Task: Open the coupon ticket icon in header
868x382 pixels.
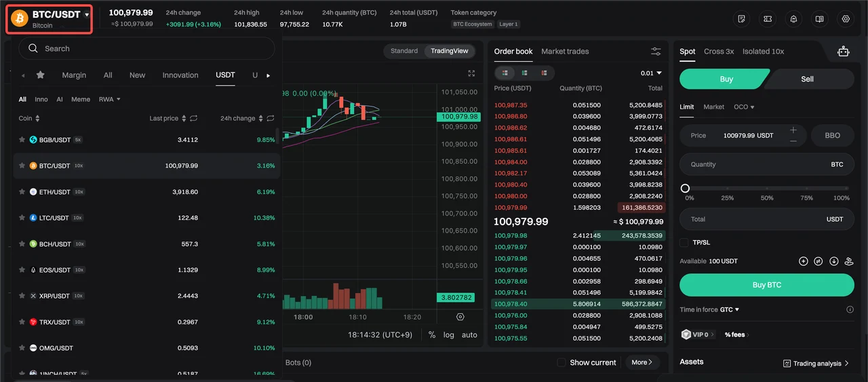Action: [x=768, y=19]
